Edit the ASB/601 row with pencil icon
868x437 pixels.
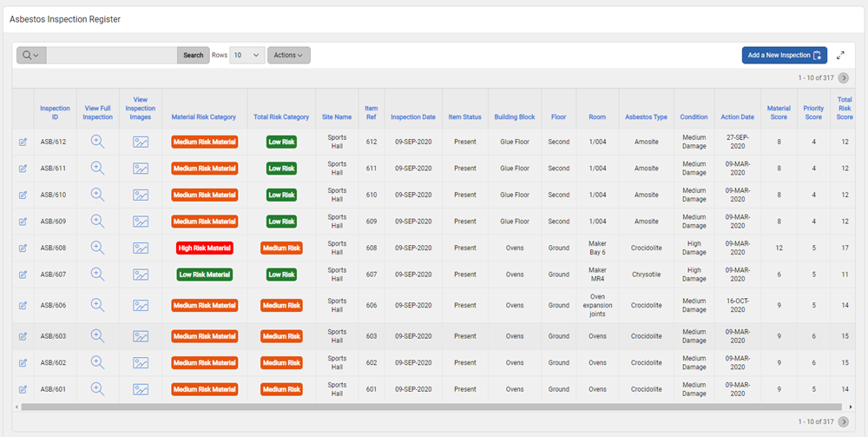(x=23, y=389)
